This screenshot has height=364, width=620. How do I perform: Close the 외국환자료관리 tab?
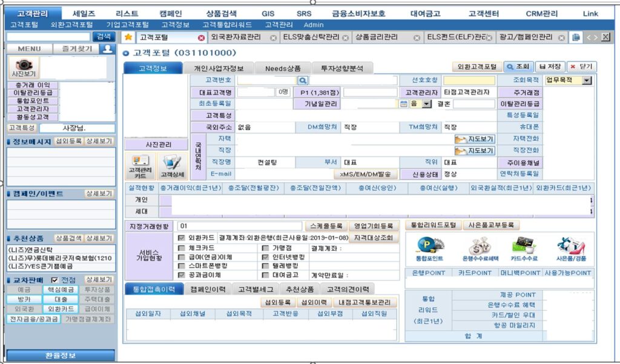coord(273,38)
